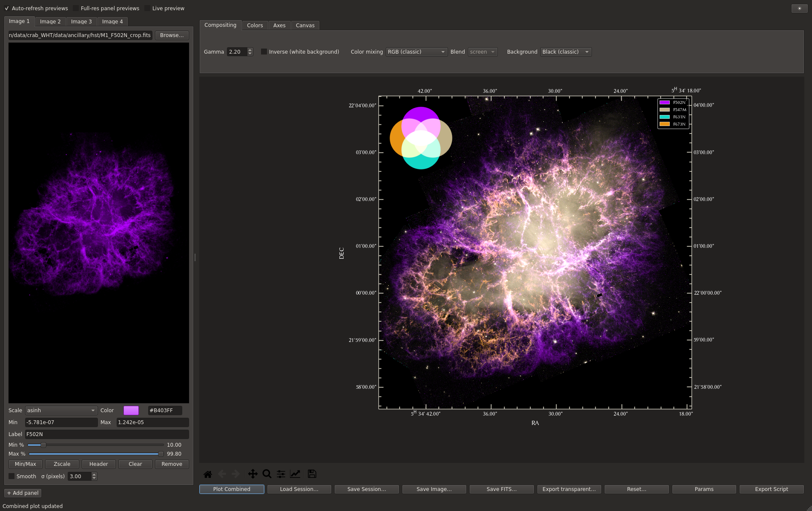Viewport: 812px width, 511px height.
Task: Click the Forward arrow in plot toolbar
Action: tap(236, 474)
